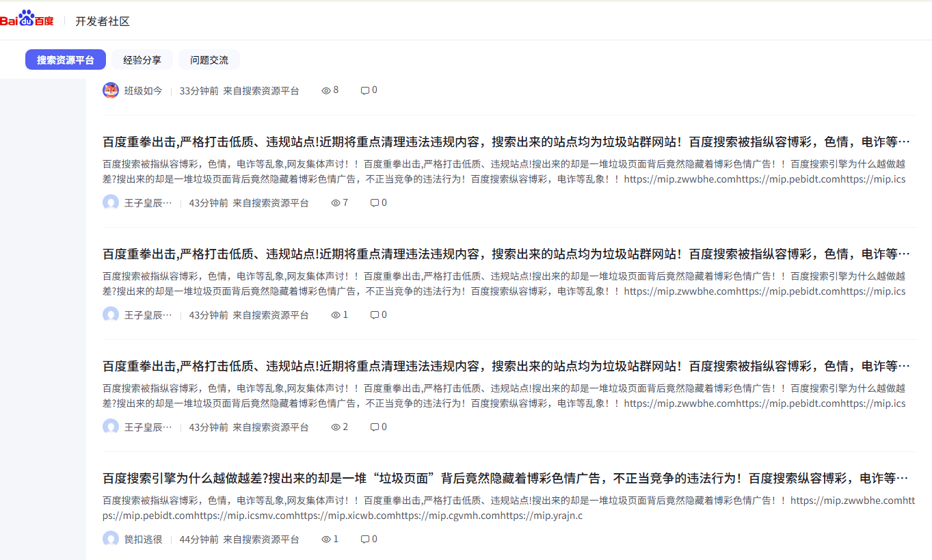Click the 43分钟前 timestamp in the 2-view post
Viewport: 932px width, 560px height.
(x=209, y=427)
